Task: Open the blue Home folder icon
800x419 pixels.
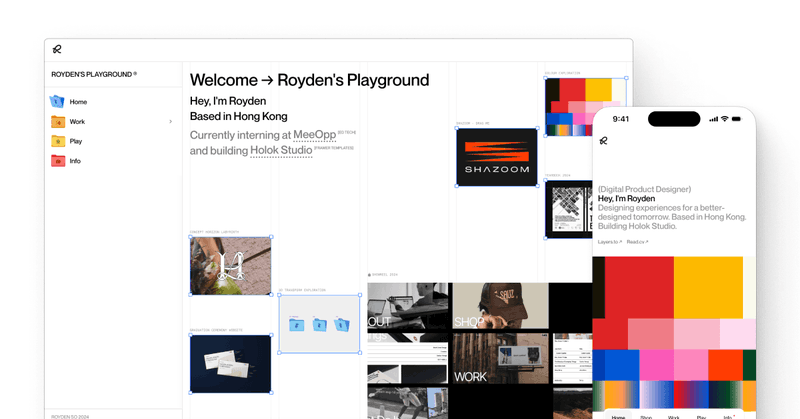Action: pos(57,102)
